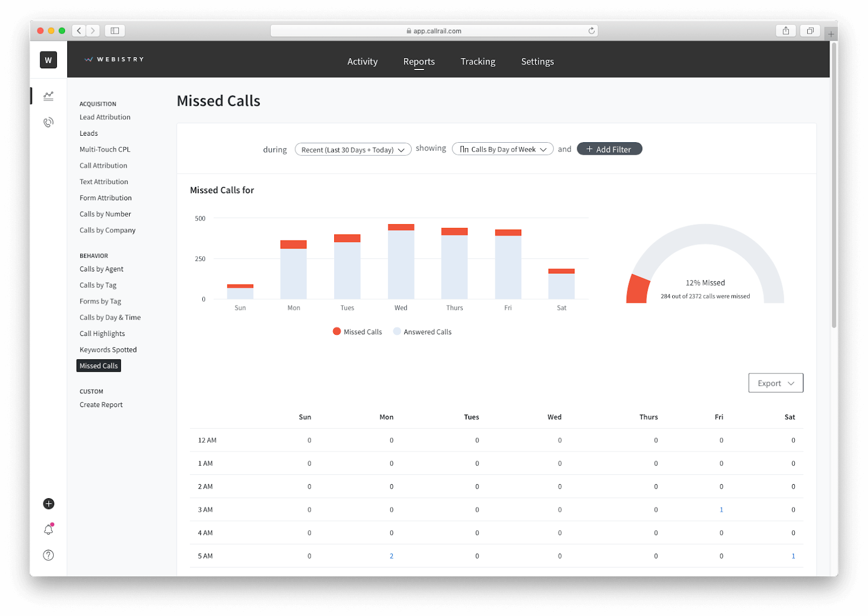Screen dimensions: 868x616
Task: Open Call Highlights report
Action: tap(102, 334)
